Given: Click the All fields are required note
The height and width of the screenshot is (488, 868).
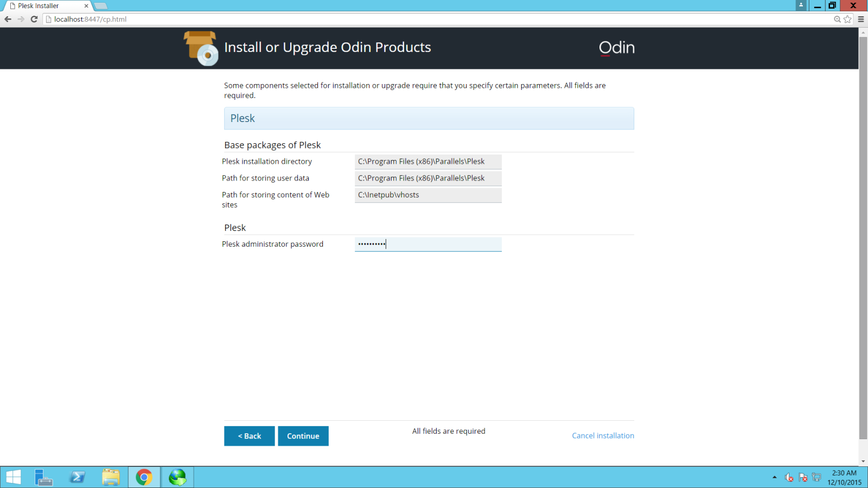Looking at the screenshot, I should [449, 431].
